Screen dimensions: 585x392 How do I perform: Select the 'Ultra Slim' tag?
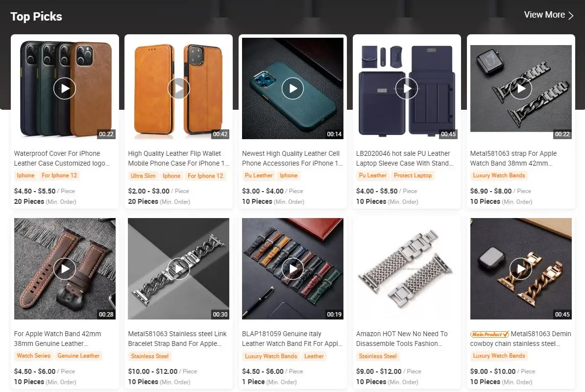pos(143,176)
